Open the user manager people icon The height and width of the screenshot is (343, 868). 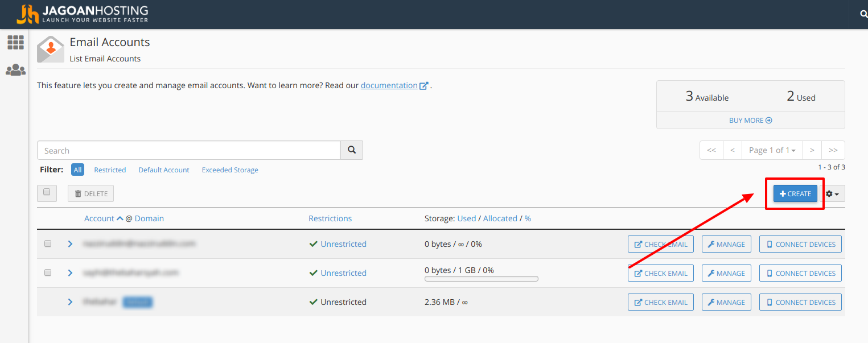[15, 70]
